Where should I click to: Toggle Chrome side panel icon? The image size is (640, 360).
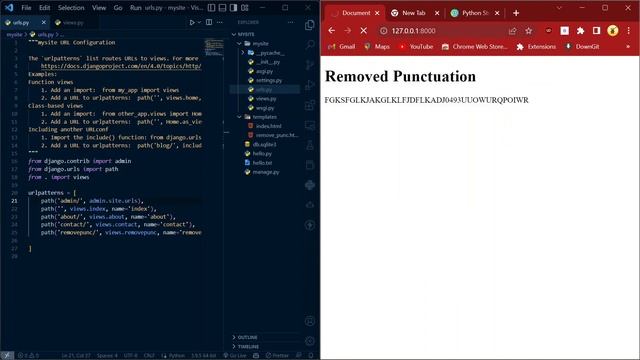(596, 31)
